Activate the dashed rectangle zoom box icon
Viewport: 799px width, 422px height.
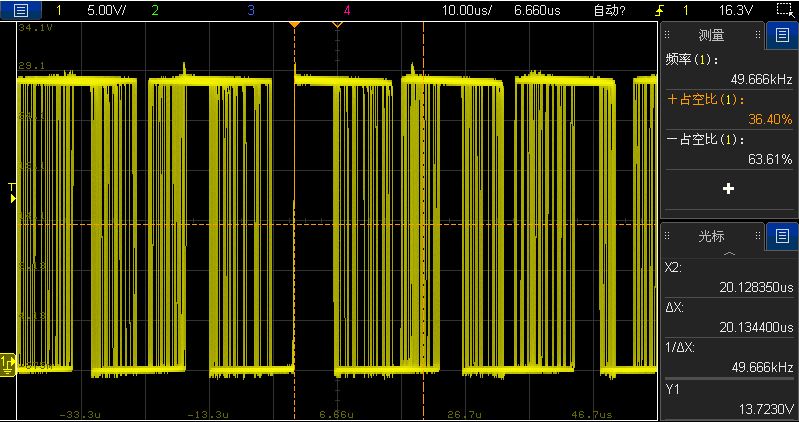784,9
